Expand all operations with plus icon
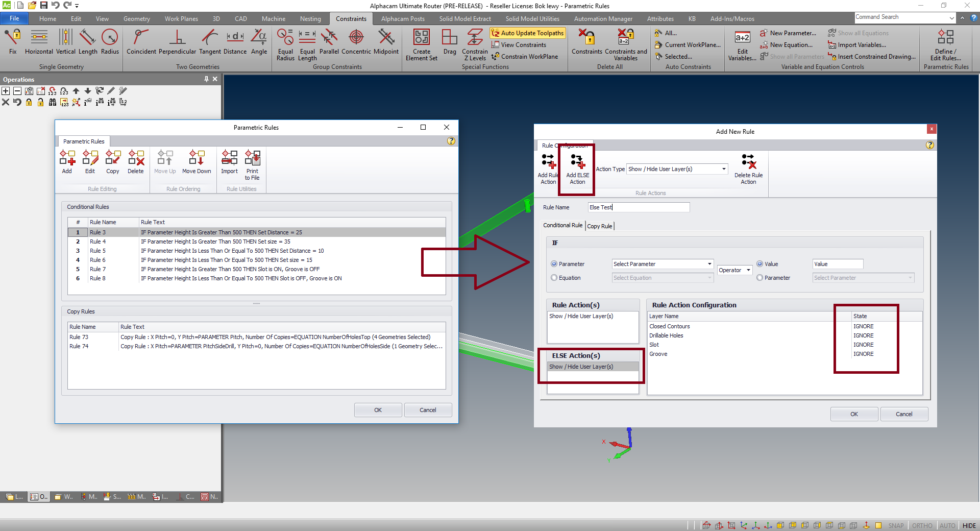Image resolution: width=980 pixels, height=531 pixels. pos(6,91)
